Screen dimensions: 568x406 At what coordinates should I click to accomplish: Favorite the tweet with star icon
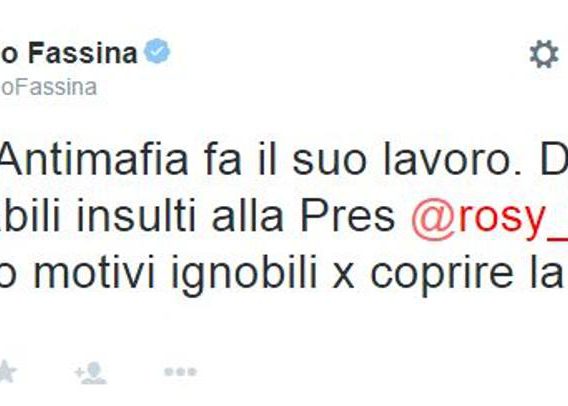[7, 372]
